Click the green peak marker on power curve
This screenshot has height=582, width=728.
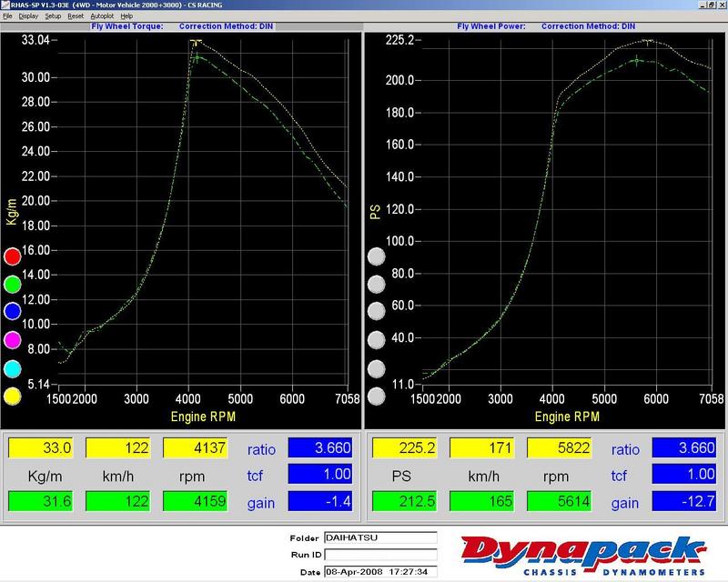(636, 60)
